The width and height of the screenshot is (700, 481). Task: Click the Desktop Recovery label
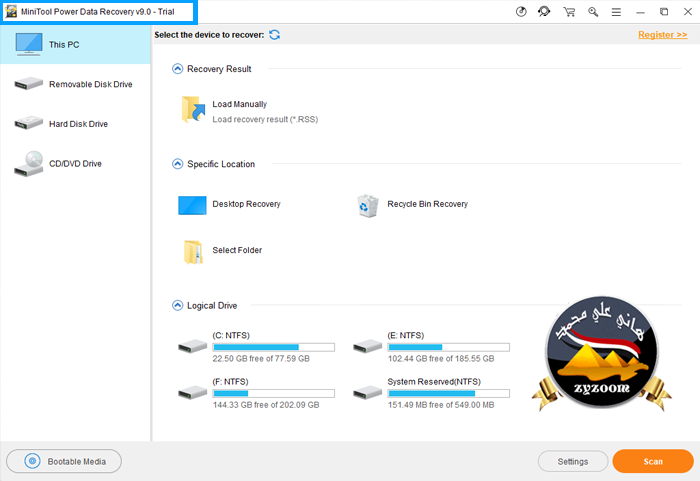(x=246, y=204)
